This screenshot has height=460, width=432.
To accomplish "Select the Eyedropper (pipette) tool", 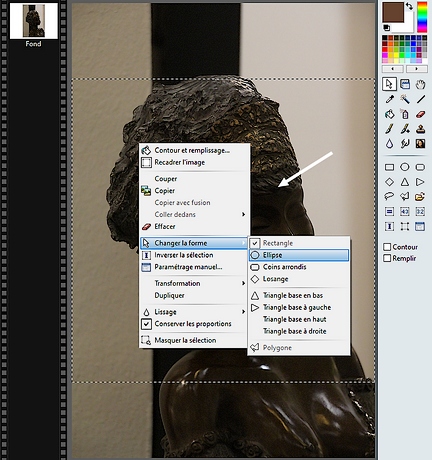I will click(x=389, y=99).
